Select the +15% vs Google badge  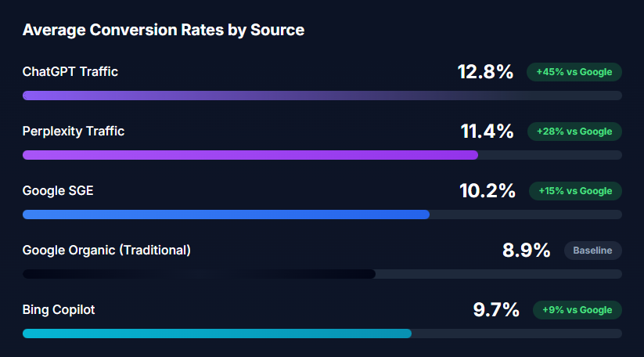tap(575, 191)
